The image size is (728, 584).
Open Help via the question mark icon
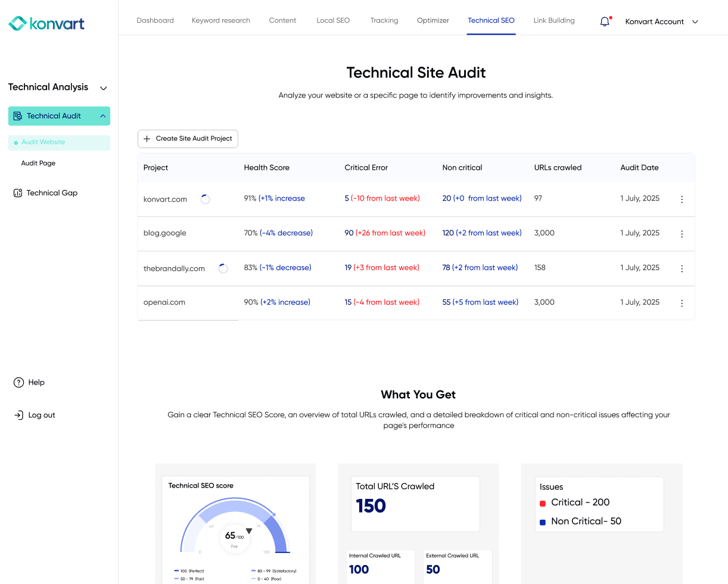coord(18,382)
